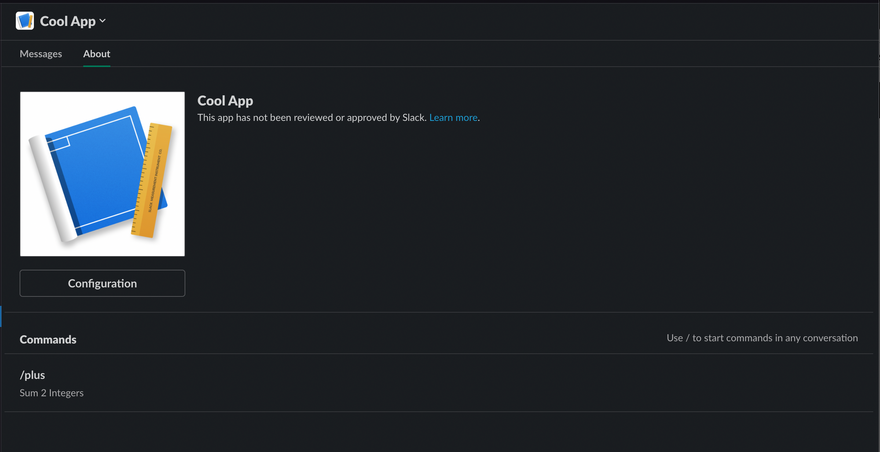
Task: Click the Commands section heading
Action: [x=48, y=340]
